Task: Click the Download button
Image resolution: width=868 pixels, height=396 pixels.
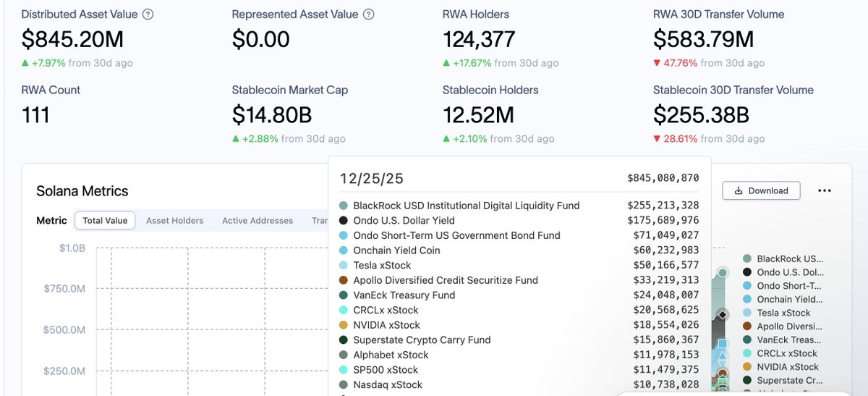Action: (761, 190)
